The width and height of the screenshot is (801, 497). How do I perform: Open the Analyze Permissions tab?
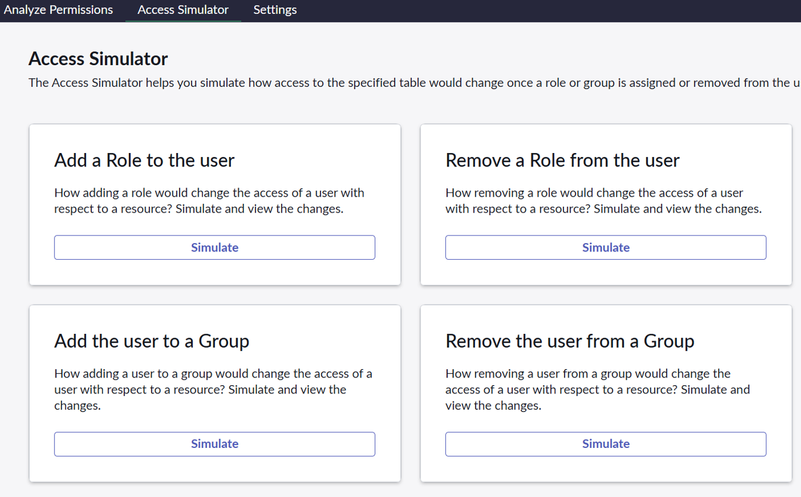[x=59, y=10]
